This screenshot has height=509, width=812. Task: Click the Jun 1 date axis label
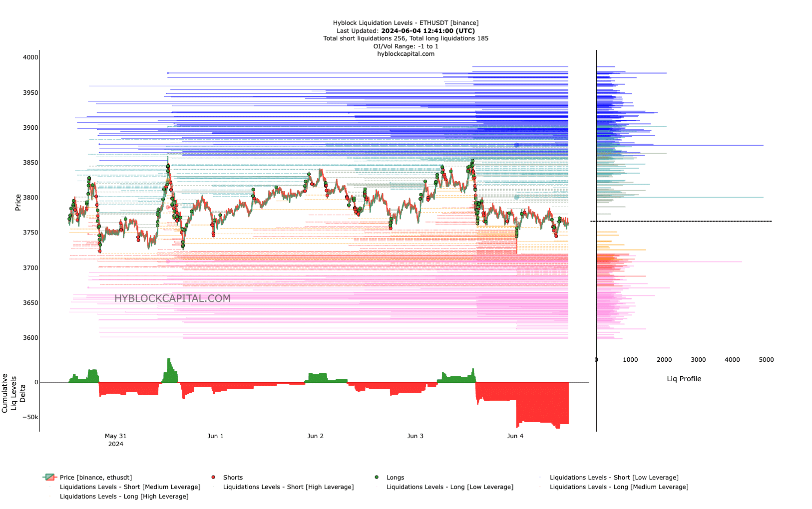tap(215, 436)
